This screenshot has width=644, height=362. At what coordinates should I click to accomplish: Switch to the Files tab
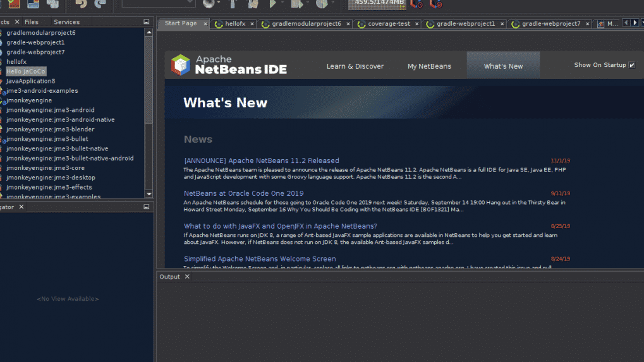coord(31,21)
